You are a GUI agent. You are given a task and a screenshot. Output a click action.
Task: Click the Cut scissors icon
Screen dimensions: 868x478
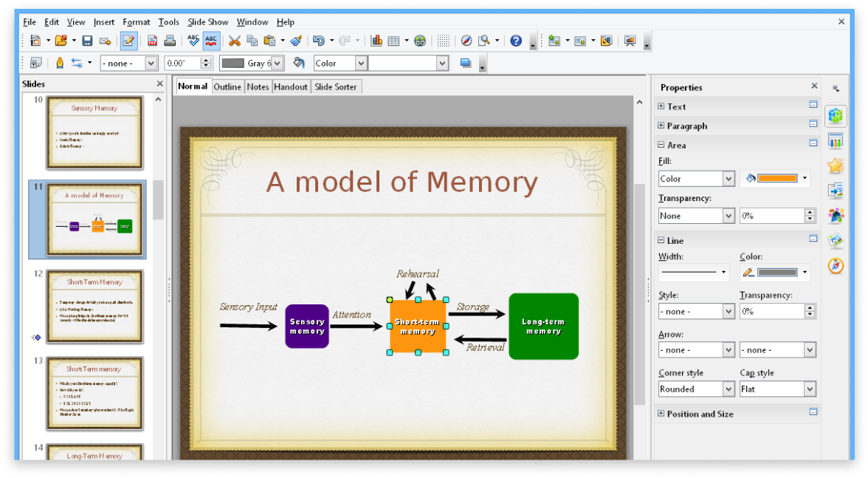click(235, 41)
